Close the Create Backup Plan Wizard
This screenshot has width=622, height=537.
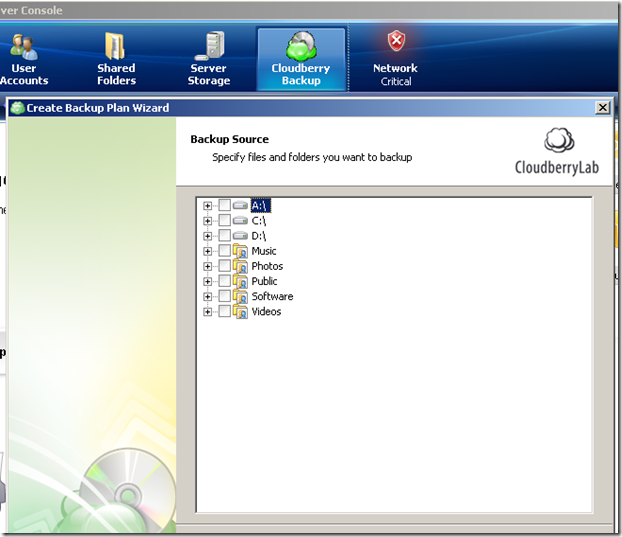click(x=603, y=107)
